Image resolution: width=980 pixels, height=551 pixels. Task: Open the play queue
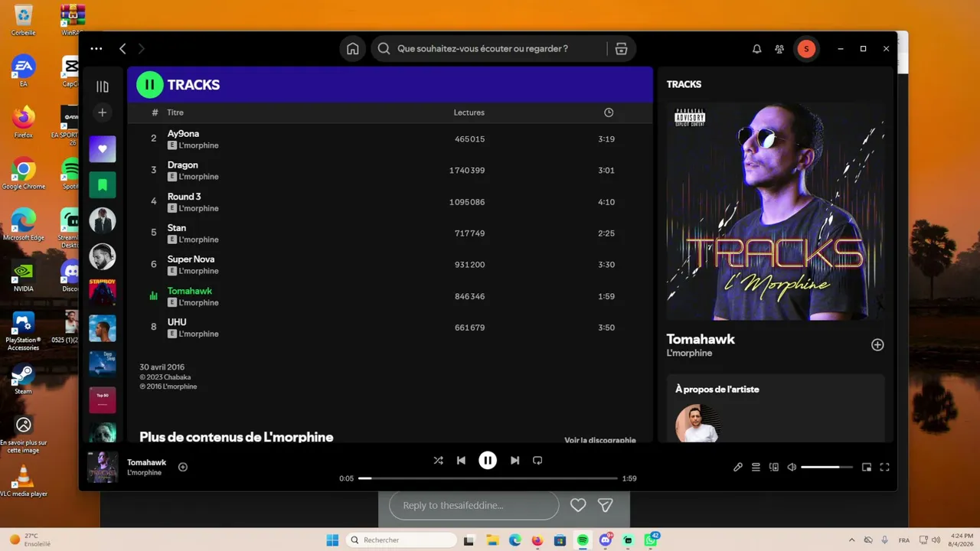[756, 467]
